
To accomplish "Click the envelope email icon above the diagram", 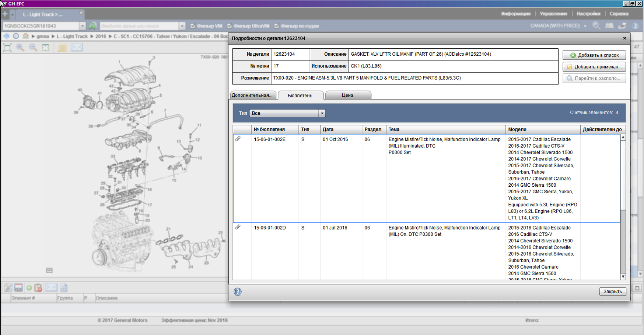I will click(77, 48).
